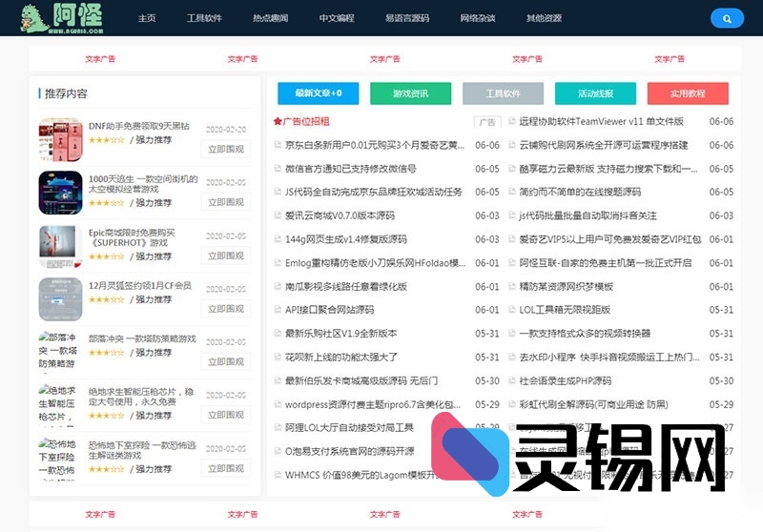Viewport: 763px width, 532px height.
Task: Click 立即围观 for 绝地求生 post
Action: coord(226,415)
